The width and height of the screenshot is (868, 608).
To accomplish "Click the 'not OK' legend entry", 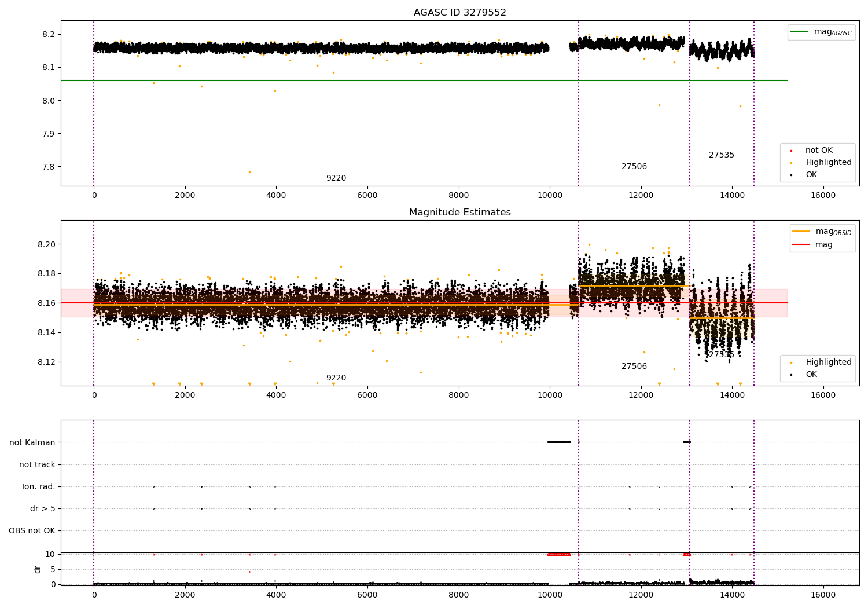I will [x=819, y=150].
